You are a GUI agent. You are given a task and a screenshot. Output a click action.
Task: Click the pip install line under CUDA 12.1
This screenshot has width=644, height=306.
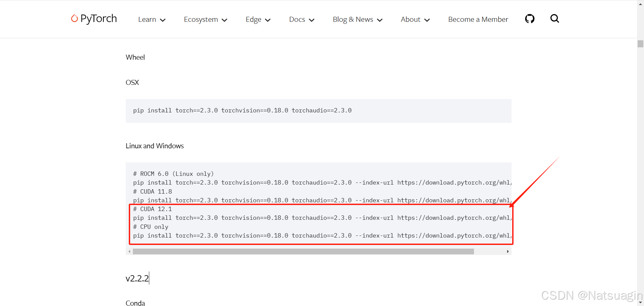[x=322, y=218]
